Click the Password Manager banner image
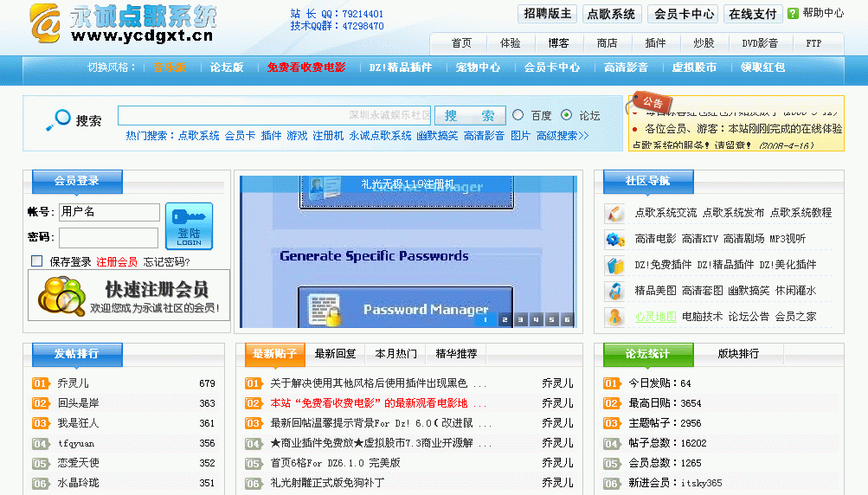The image size is (868, 495). click(408, 252)
